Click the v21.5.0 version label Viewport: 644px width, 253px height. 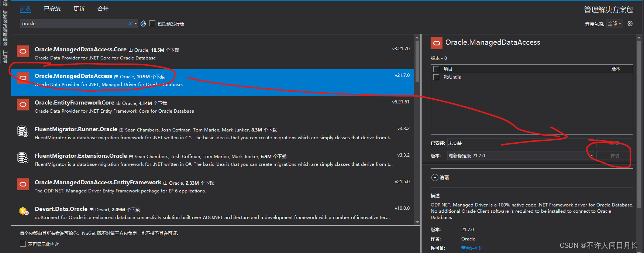click(402, 182)
